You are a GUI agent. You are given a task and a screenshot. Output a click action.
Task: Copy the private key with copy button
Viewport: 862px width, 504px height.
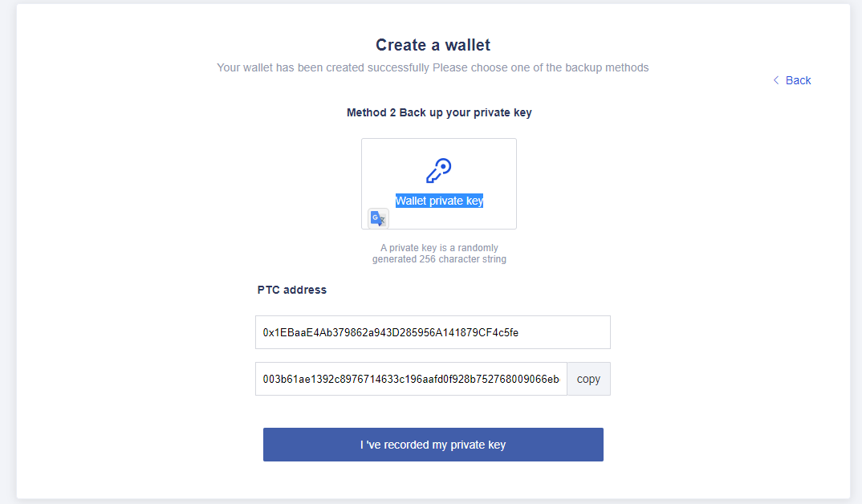pyautogui.click(x=588, y=379)
